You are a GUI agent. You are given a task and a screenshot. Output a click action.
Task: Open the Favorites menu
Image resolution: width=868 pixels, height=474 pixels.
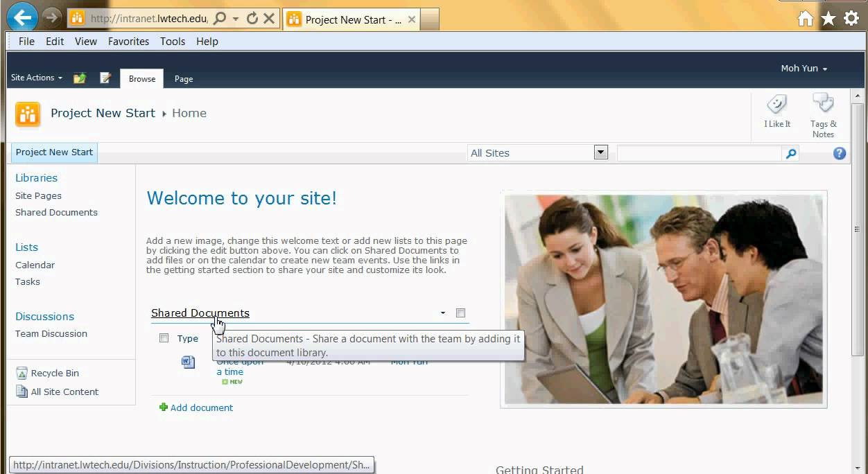pos(128,42)
